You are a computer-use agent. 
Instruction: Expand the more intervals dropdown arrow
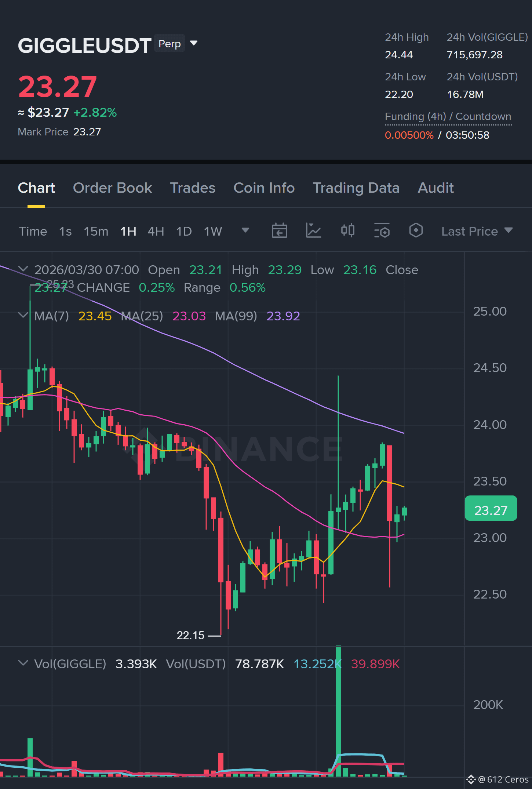(x=245, y=230)
